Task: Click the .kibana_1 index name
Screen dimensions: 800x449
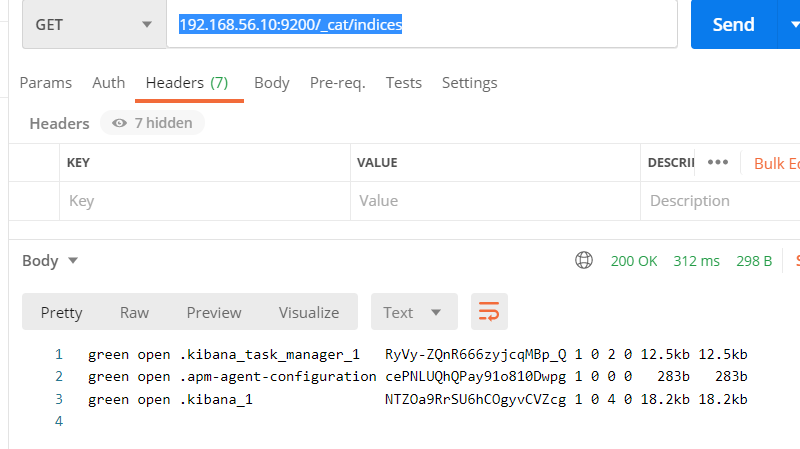Action: coord(216,399)
